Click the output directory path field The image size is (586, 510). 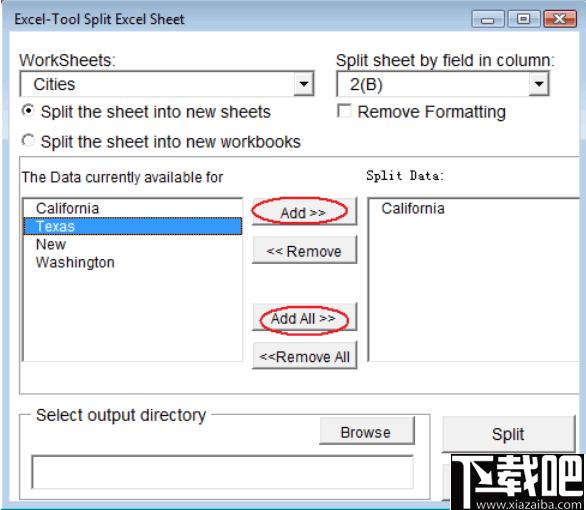(x=223, y=472)
